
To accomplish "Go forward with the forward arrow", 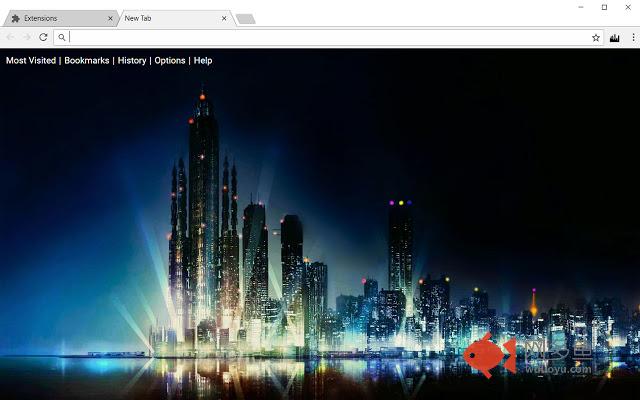I will click(27, 38).
